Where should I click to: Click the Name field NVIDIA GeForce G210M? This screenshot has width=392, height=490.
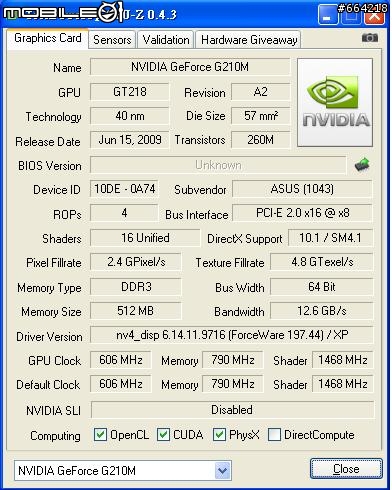click(x=190, y=67)
